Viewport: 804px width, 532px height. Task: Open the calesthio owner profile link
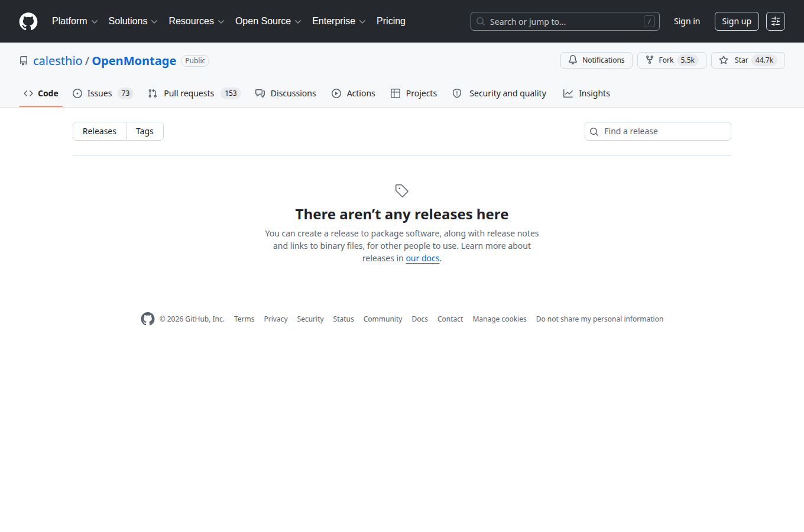(58, 61)
